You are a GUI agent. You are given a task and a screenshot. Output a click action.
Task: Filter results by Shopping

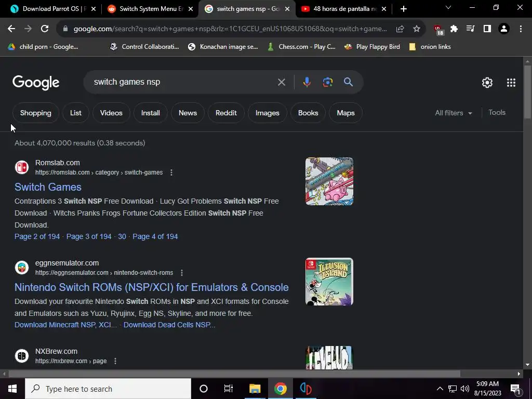pos(36,113)
